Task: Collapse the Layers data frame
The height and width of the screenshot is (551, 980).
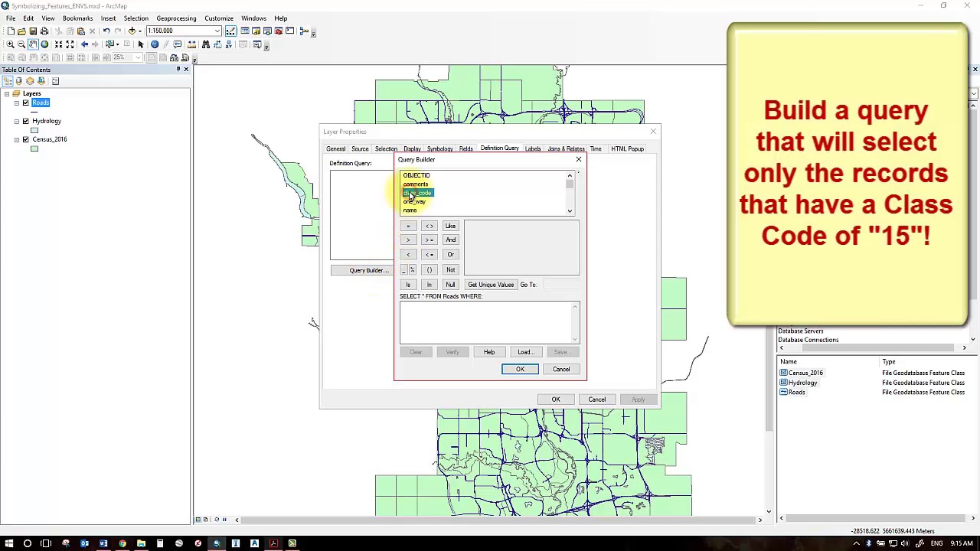Action: pyautogui.click(x=7, y=93)
